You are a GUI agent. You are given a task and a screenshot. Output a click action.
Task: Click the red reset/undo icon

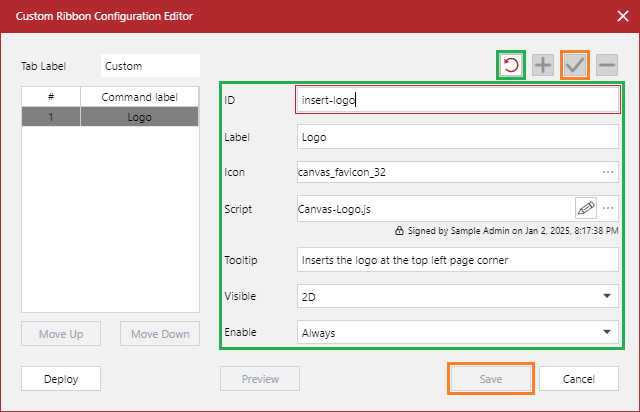(511, 66)
